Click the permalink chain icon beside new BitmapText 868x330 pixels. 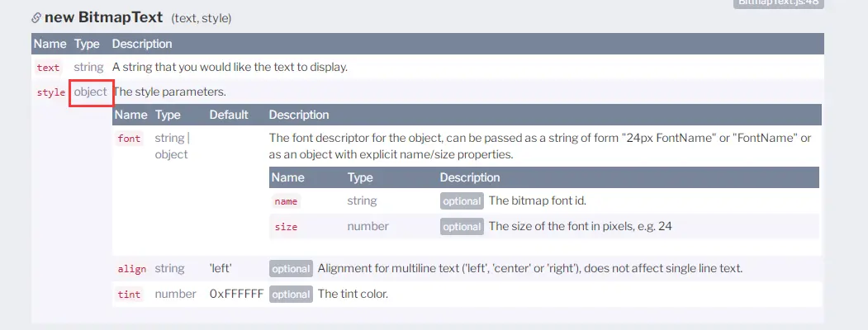point(36,17)
